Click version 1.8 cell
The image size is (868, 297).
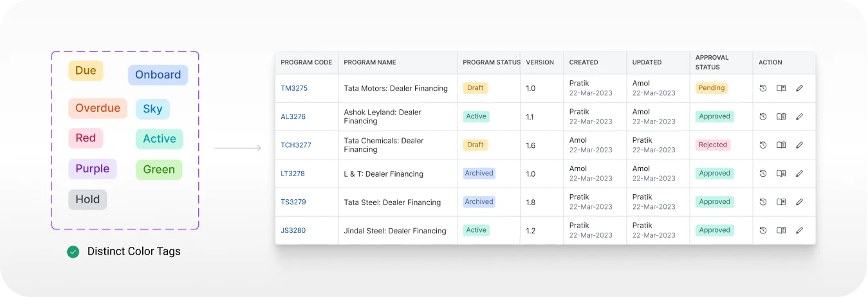click(531, 203)
